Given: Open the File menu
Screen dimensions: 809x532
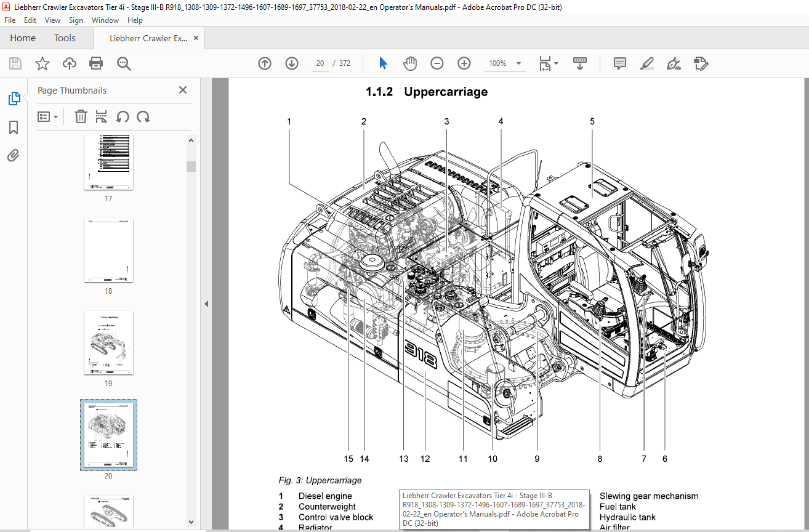Looking at the screenshot, I should [10, 20].
